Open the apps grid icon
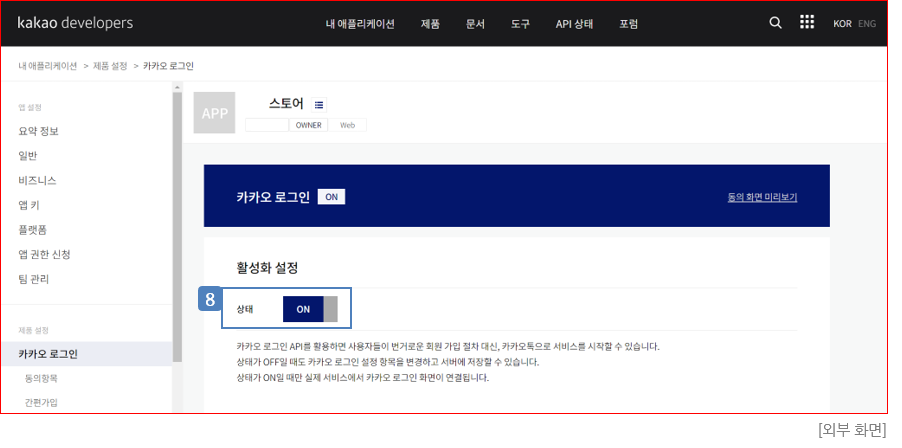The image size is (902, 448). pyautogui.click(x=806, y=23)
